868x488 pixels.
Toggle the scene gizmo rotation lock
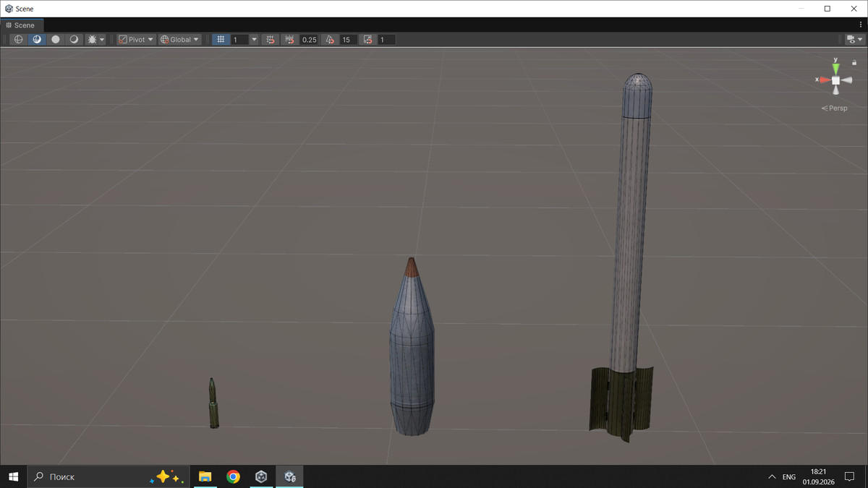(x=854, y=63)
